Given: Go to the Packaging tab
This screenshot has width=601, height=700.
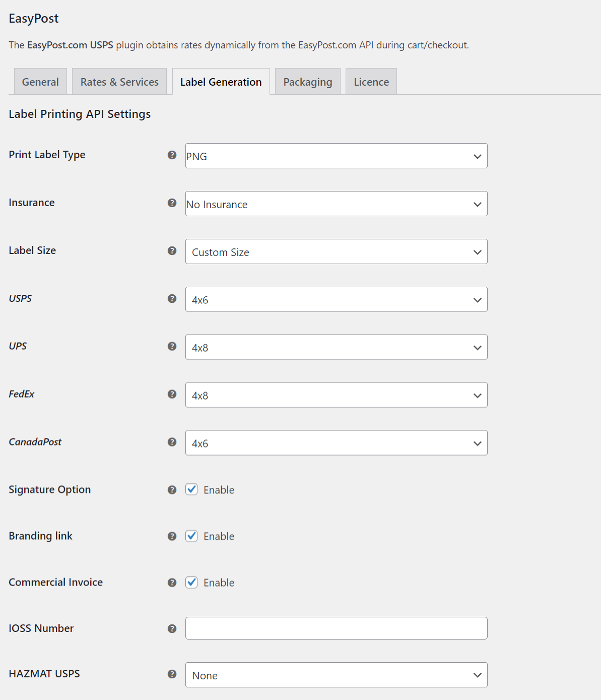Looking at the screenshot, I should 307,82.
